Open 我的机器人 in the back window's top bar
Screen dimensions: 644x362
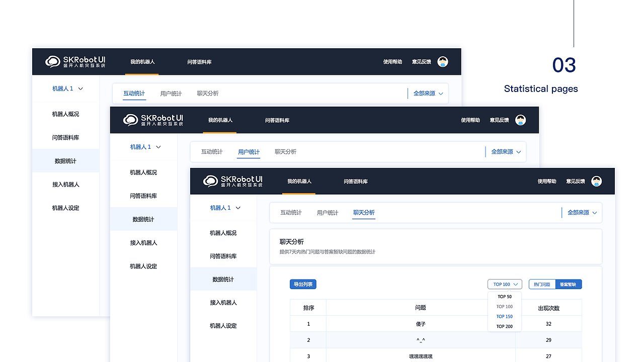pyautogui.click(x=142, y=62)
